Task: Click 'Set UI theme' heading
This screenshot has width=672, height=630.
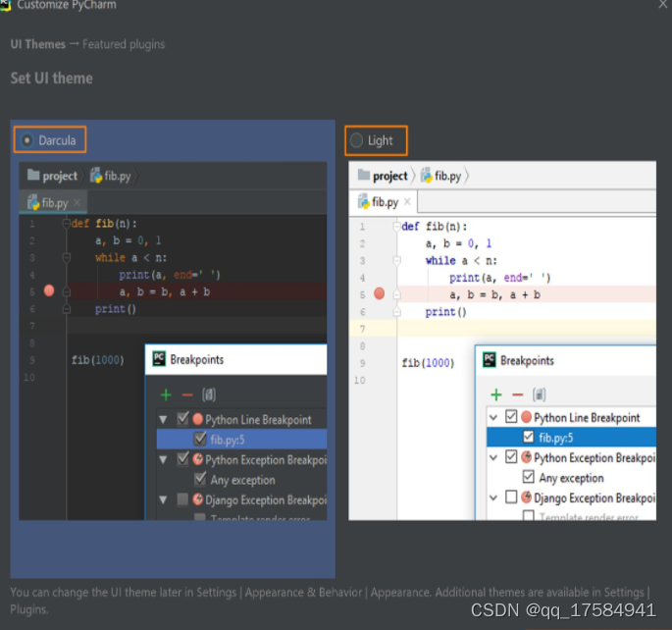Action: point(51,79)
